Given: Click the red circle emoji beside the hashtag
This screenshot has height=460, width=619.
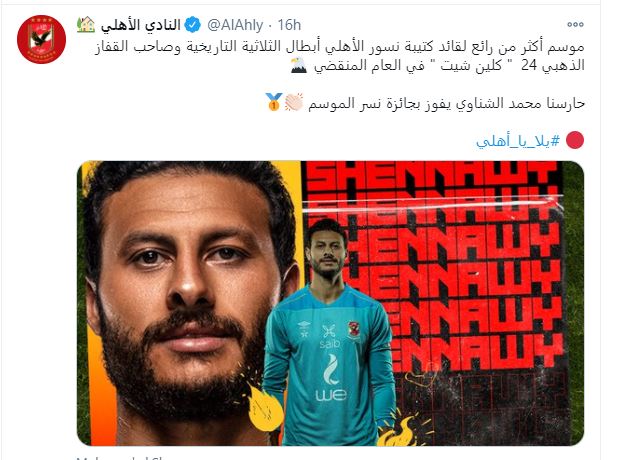Looking at the screenshot, I should pyautogui.click(x=574, y=141).
